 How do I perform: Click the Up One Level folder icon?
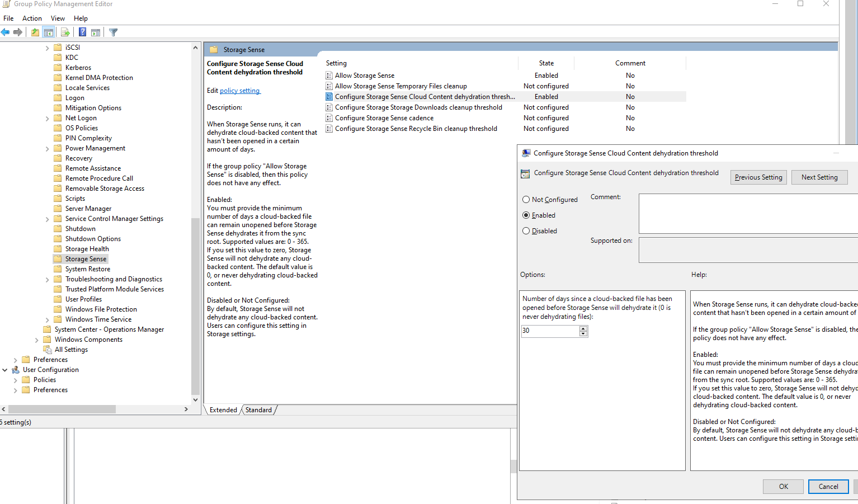[x=35, y=32]
